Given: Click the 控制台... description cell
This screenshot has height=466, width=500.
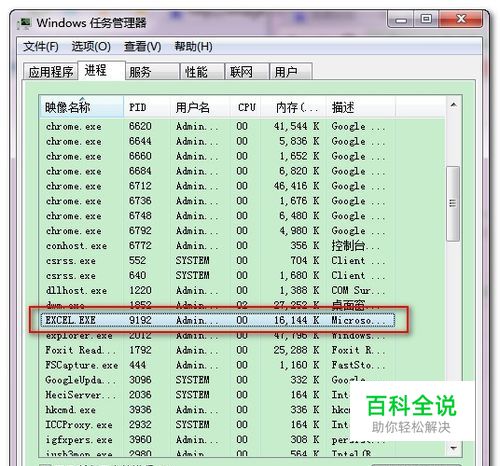Looking at the screenshot, I should tap(355, 246).
